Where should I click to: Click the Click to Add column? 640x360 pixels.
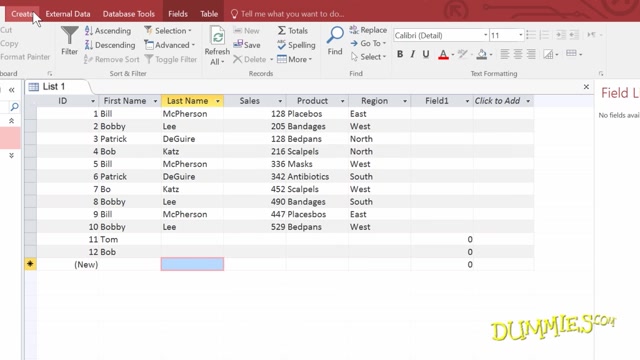coord(502,101)
